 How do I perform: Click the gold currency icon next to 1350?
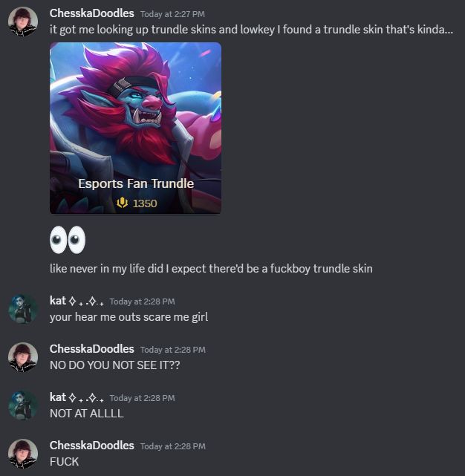click(x=122, y=203)
